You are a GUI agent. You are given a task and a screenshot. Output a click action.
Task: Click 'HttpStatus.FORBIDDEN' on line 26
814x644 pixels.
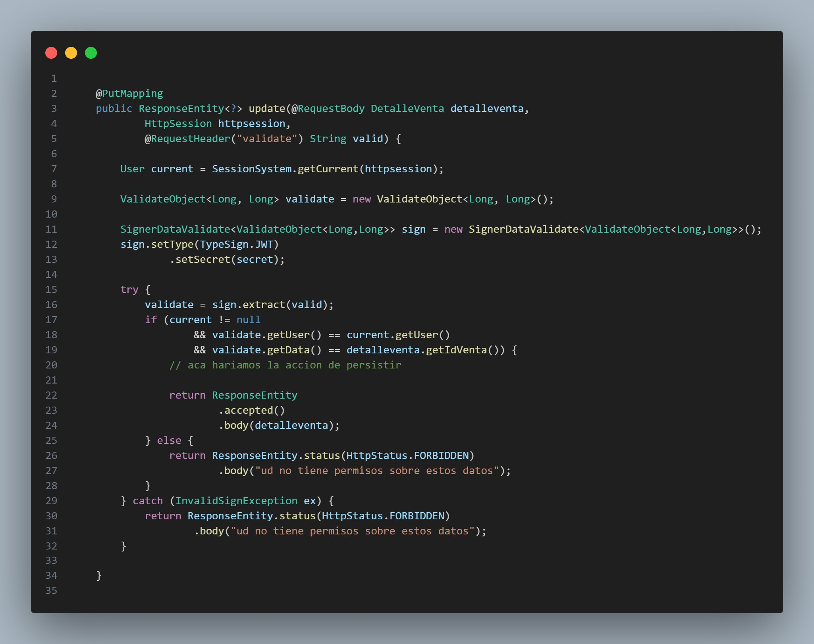point(407,456)
